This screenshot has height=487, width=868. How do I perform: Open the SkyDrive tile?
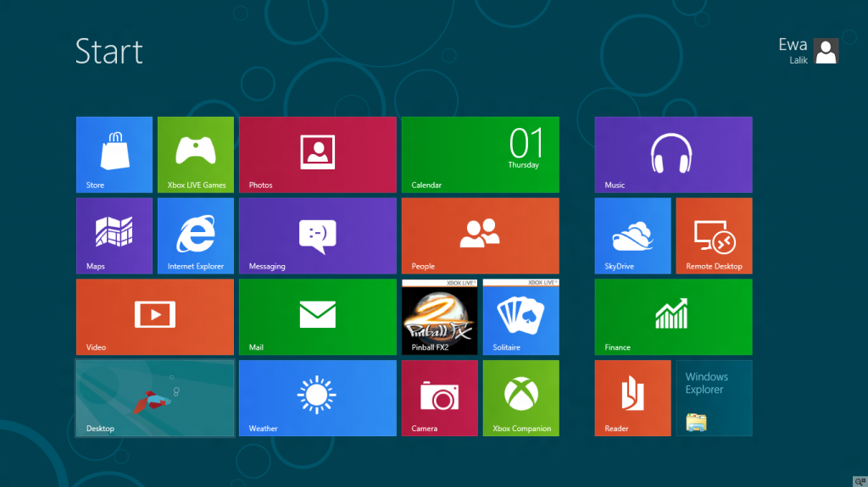[x=632, y=235]
